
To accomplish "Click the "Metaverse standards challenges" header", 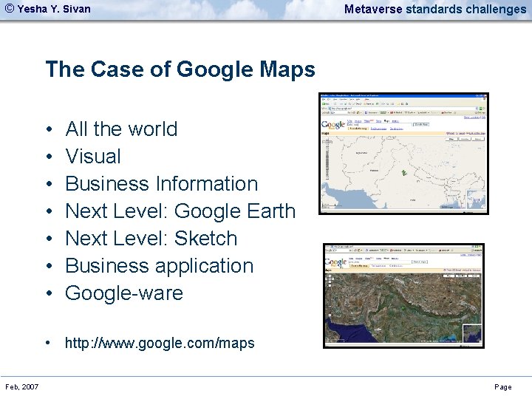I will tap(435, 9).
